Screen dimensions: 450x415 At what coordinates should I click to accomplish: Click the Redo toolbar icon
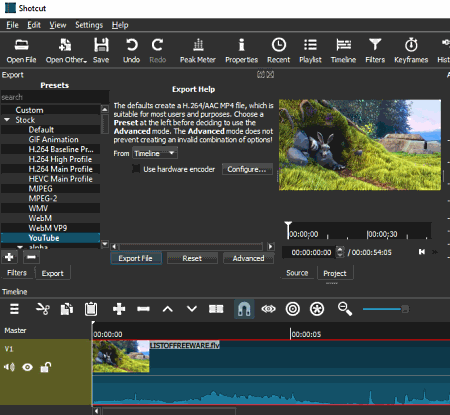[x=157, y=51]
